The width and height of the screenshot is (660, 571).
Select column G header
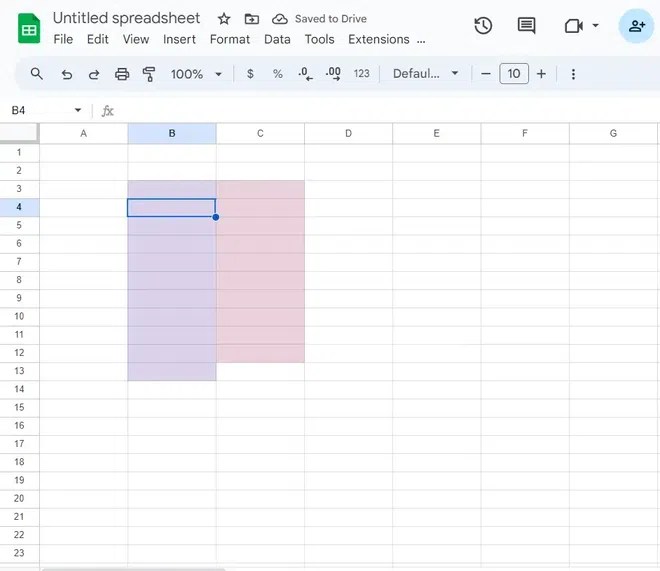613,134
